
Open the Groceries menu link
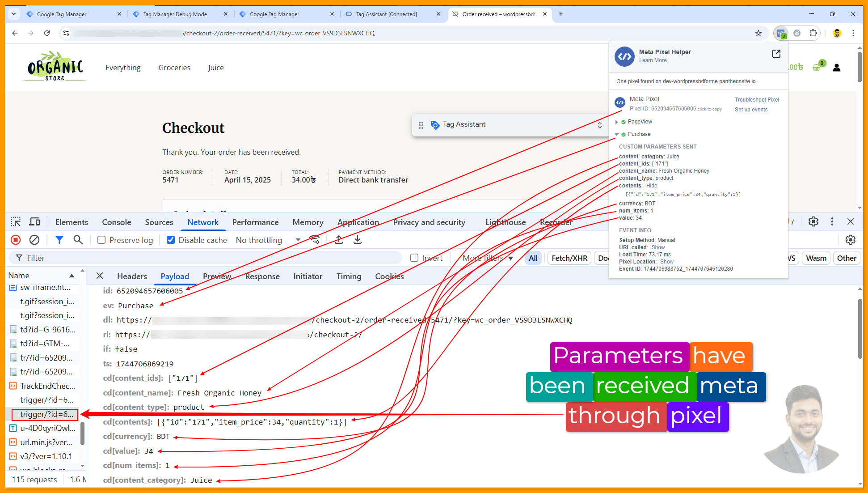(174, 68)
